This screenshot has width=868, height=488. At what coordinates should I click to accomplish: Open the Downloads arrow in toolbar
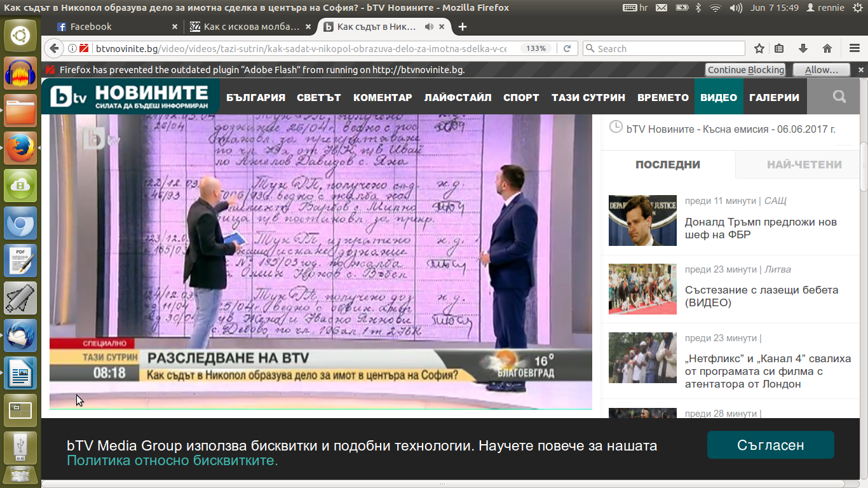[x=803, y=48]
